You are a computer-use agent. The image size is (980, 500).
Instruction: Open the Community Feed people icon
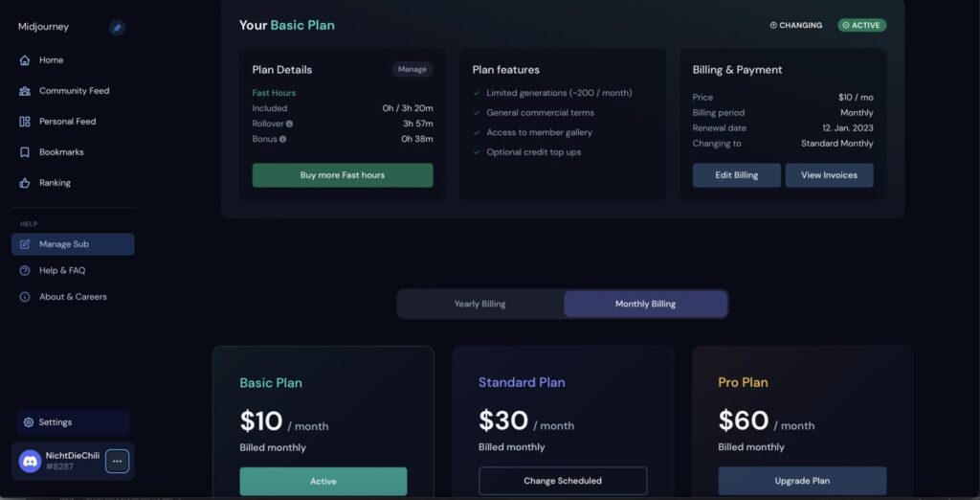coord(25,91)
